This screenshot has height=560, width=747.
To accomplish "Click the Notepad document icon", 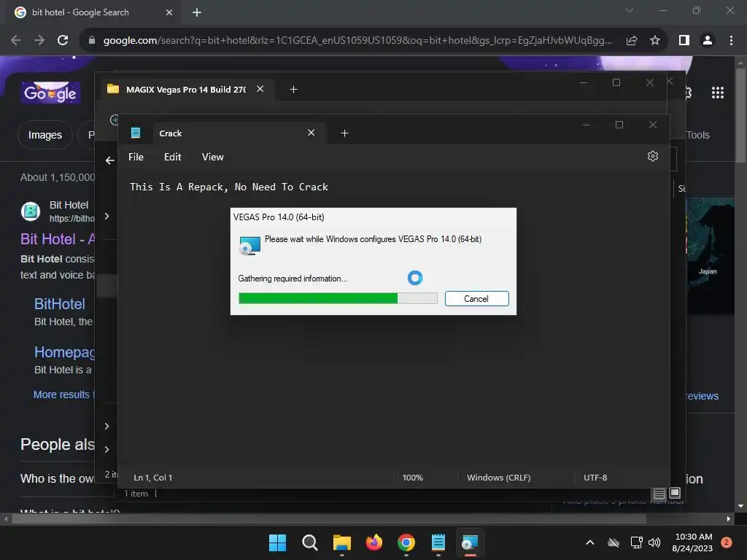I will tap(136, 133).
